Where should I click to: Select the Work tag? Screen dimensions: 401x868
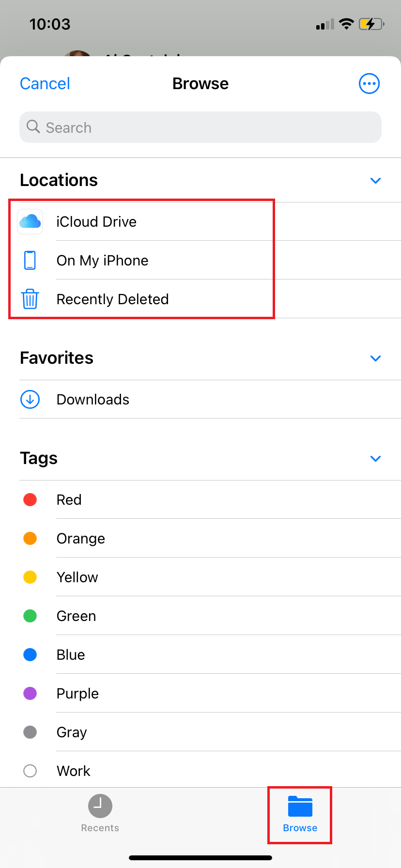(73, 771)
